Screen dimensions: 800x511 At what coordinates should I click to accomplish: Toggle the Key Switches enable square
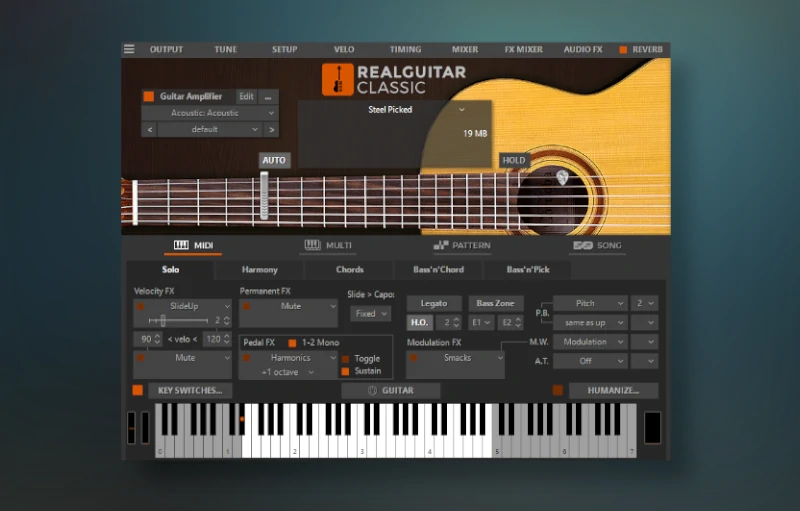(138, 390)
